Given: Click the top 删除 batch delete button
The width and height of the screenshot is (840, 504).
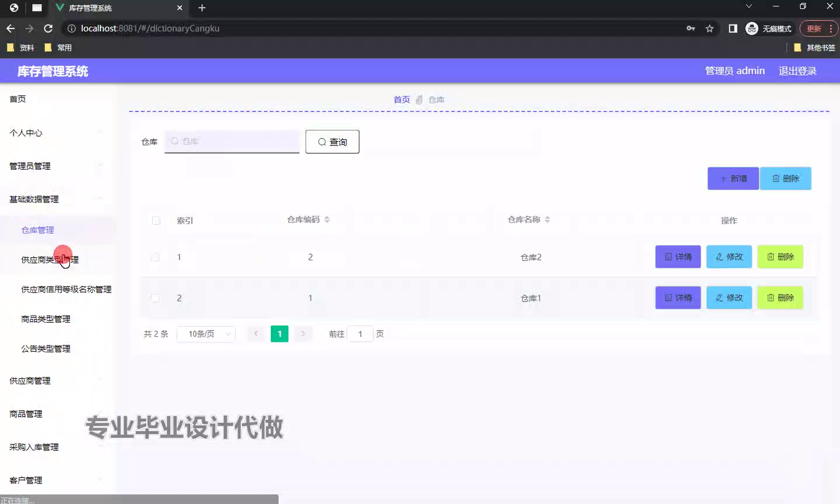Looking at the screenshot, I should point(786,178).
